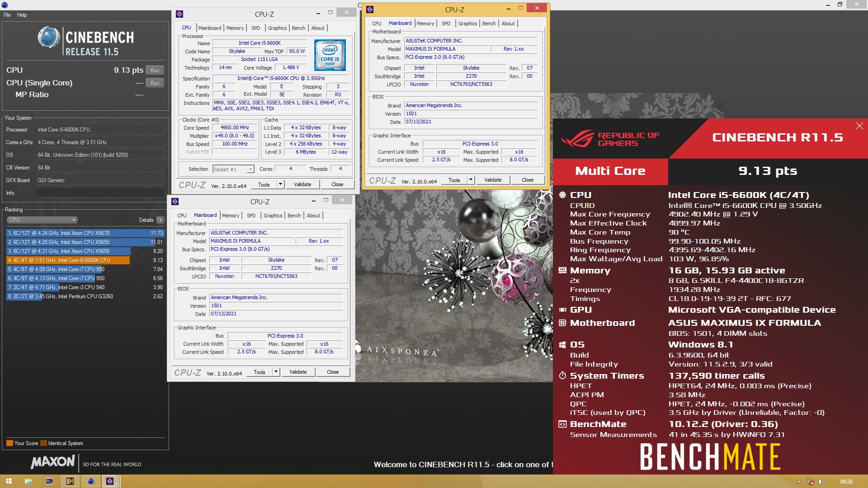The height and width of the screenshot is (488, 868).
Task: Open the Tools dropdown arrow in the CPU tab window
Action: [280, 184]
